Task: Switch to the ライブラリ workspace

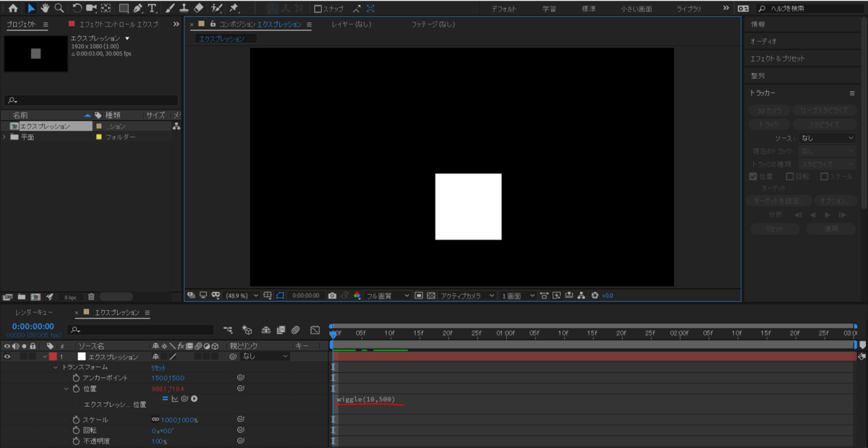Action: tap(689, 9)
